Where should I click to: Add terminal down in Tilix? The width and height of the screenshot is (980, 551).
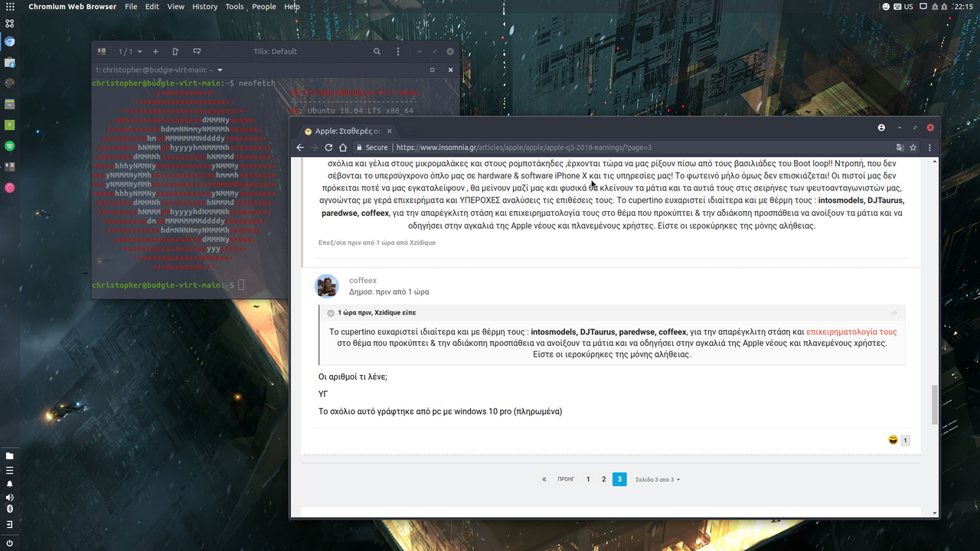(197, 51)
